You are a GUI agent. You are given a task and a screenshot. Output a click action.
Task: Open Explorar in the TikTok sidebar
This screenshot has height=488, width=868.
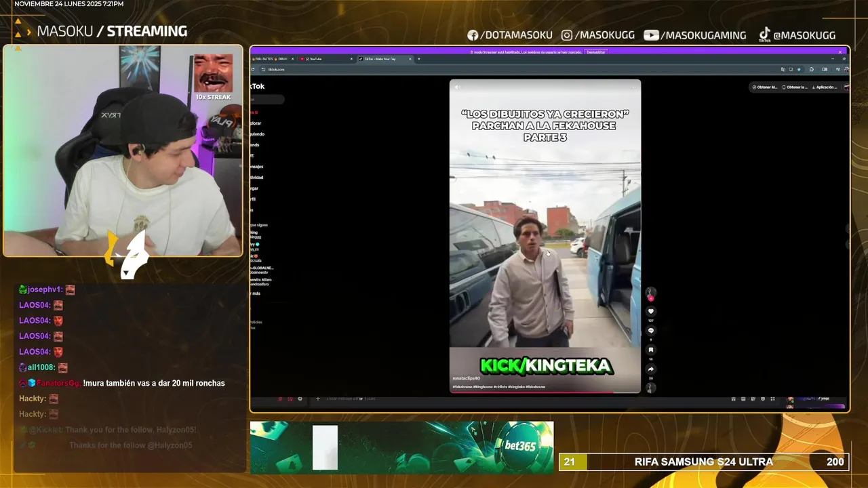point(256,123)
